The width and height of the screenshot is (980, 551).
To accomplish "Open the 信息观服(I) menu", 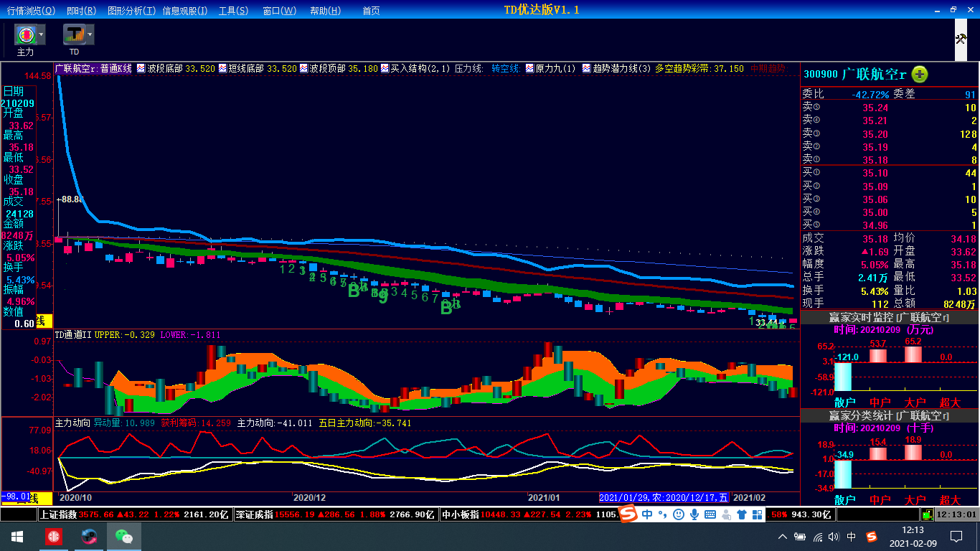I will tap(185, 11).
